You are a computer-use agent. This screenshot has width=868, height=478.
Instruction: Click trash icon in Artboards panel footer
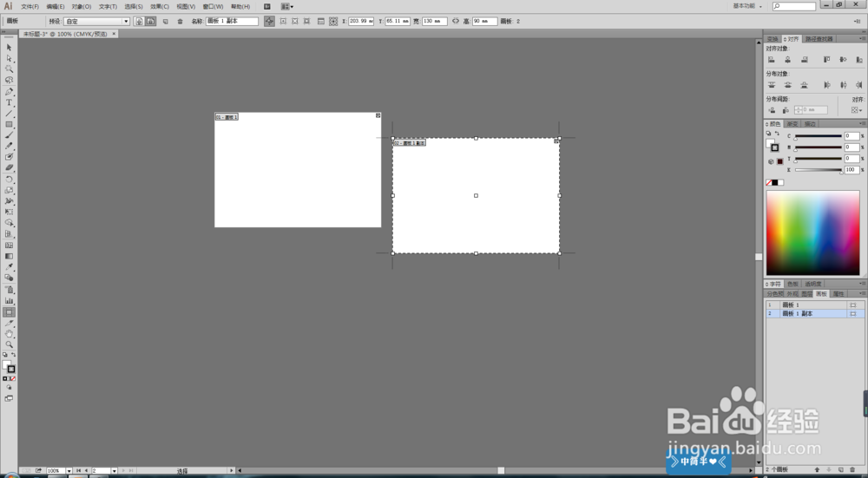tap(852, 469)
